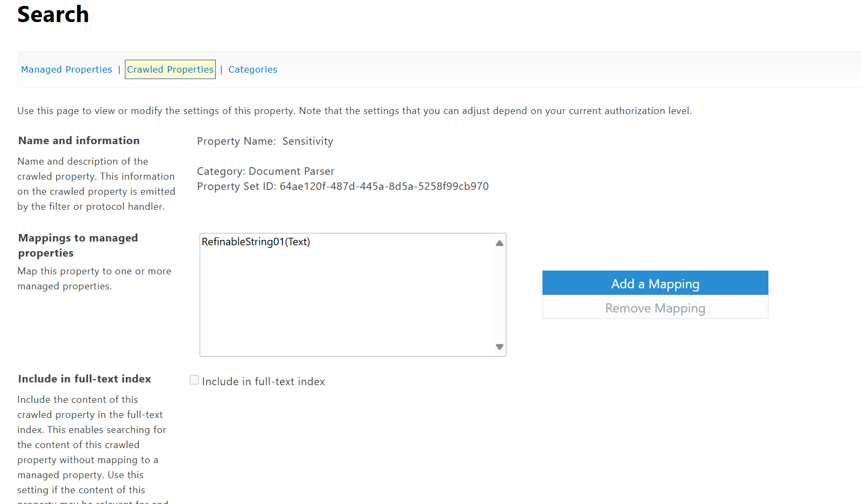The image size is (861, 504).
Task: Click the Search page heading
Action: click(53, 15)
